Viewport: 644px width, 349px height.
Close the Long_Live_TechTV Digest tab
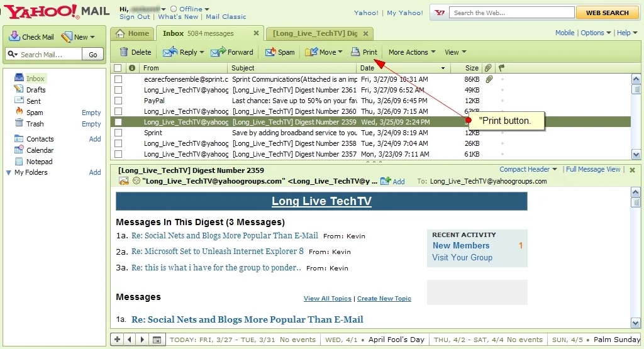tap(365, 33)
